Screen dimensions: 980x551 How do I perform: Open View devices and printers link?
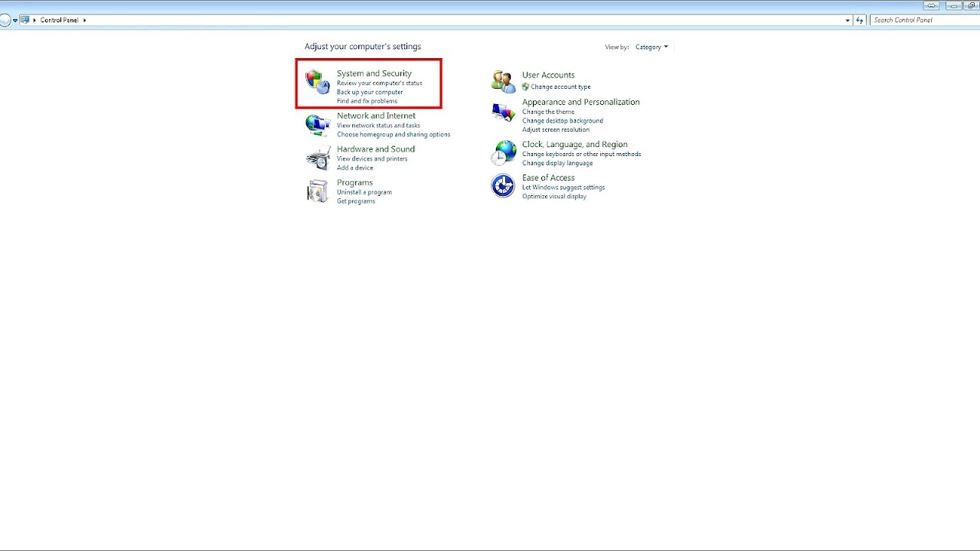point(372,158)
